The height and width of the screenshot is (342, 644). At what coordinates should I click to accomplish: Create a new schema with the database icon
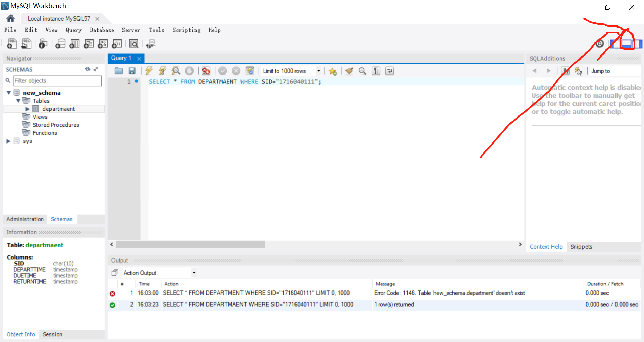(x=60, y=43)
